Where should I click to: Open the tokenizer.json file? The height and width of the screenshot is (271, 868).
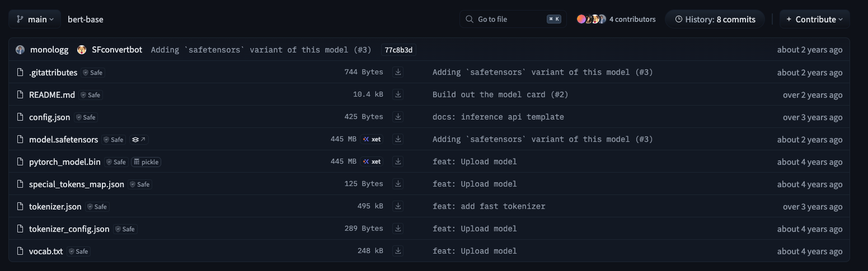click(x=55, y=206)
